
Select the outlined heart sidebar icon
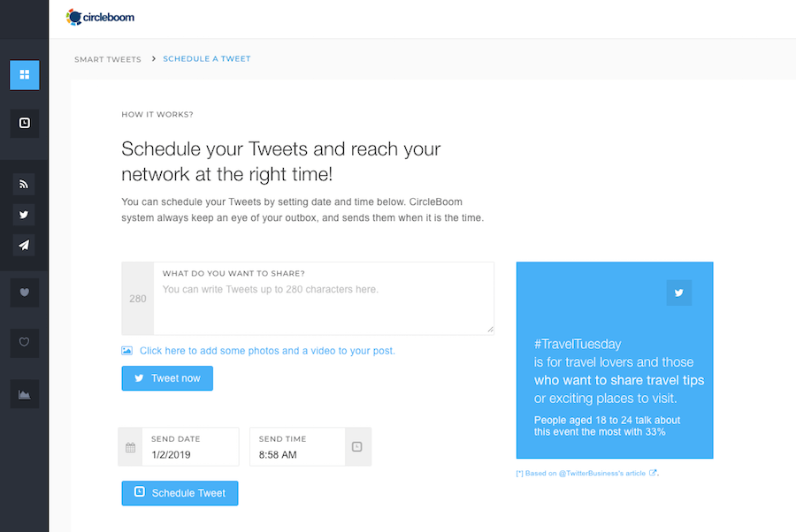[x=25, y=343]
